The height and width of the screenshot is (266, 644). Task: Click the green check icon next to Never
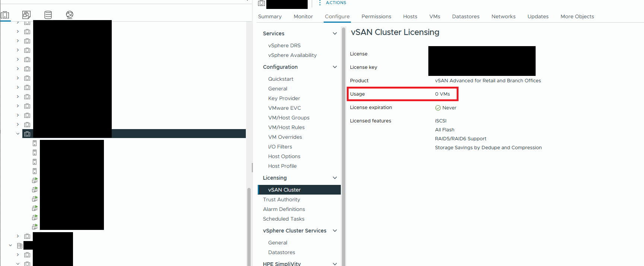pyautogui.click(x=438, y=108)
